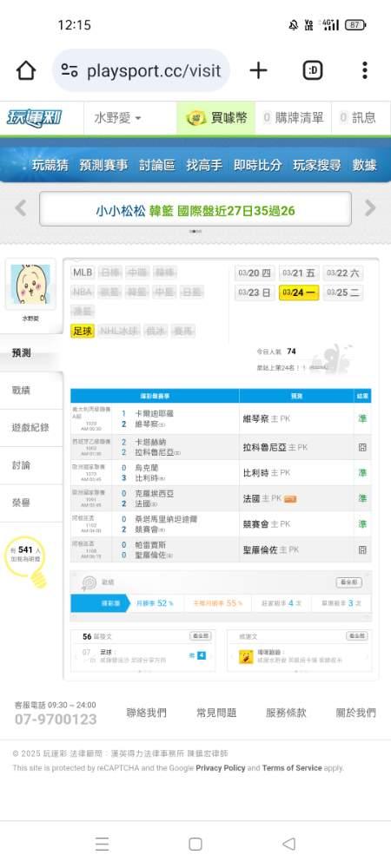Click prediction 拉科魯尼亞 主 PK
This screenshot has width=391, height=868.
pos(275,447)
